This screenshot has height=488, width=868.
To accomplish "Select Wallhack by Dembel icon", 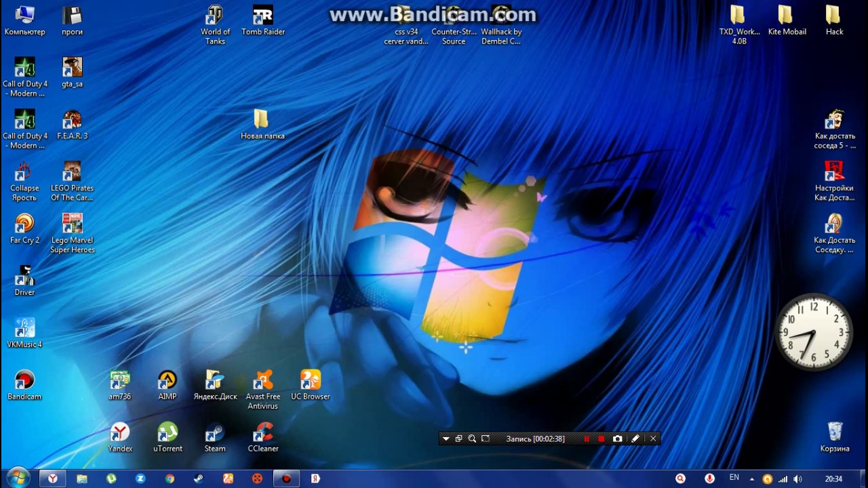I will click(501, 26).
